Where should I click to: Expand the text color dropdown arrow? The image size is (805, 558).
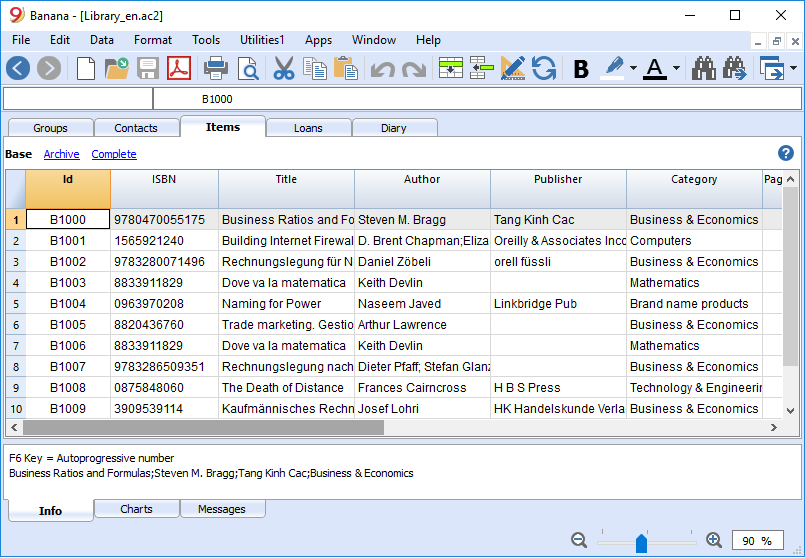pyautogui.click(x=676, y=68)
